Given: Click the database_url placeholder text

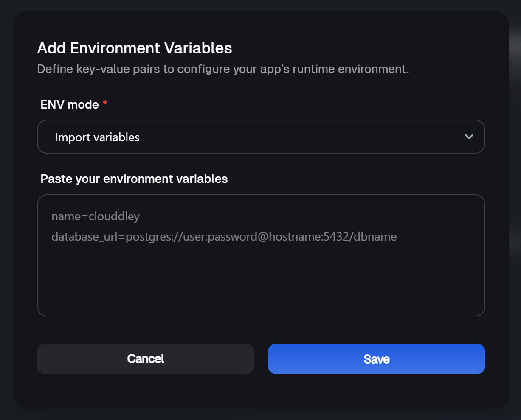Looking at the screenshot, I should click(224, 237).
